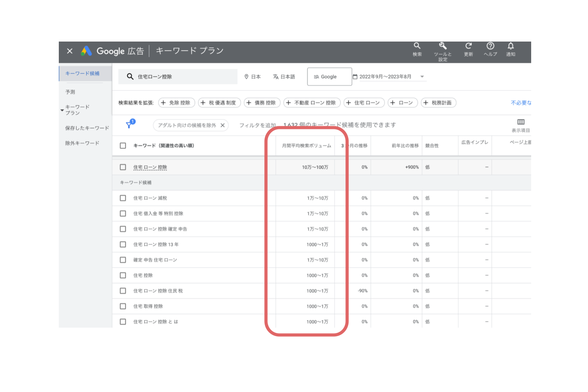Open 保存したキーワード from the sidebar
This screenshot has height=392, width=588.
pos(87,128)
